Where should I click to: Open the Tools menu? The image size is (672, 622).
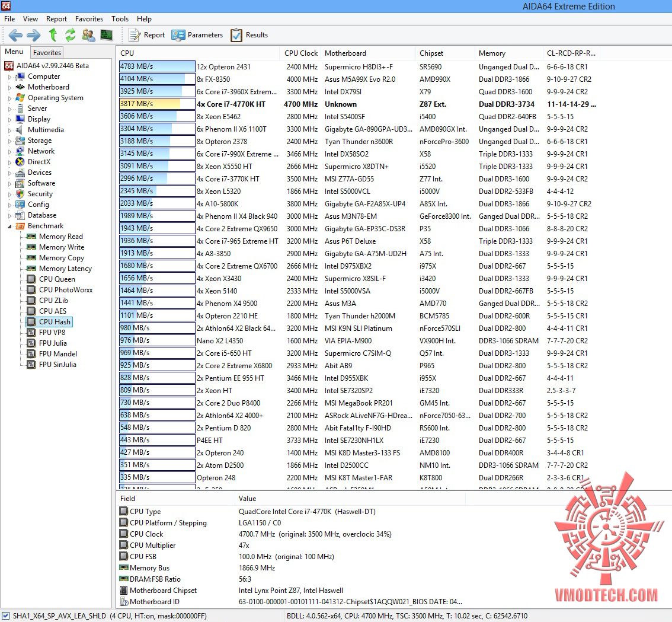pos(120,19)
